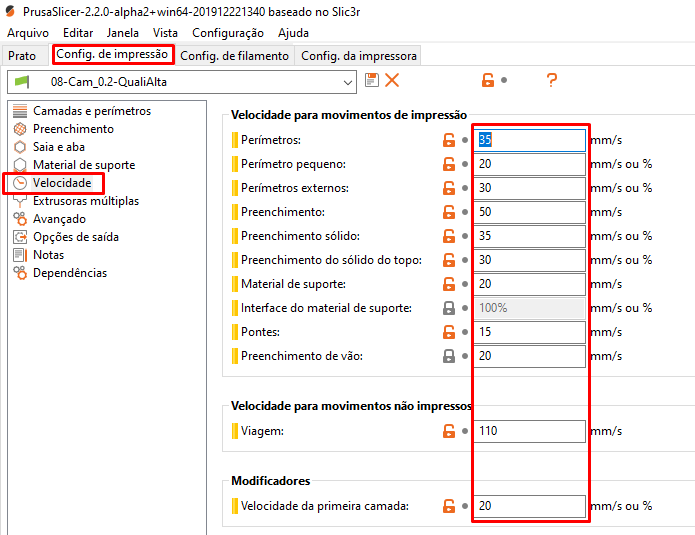This screenshot has width=695, height=535.
Task: Open the orange question mark help icon
Action: (x=551, y=80)
